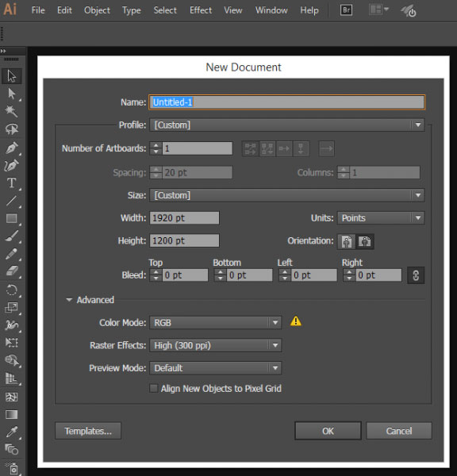Pick the Type tool
The image size is (457, 476).
(12, 182)
